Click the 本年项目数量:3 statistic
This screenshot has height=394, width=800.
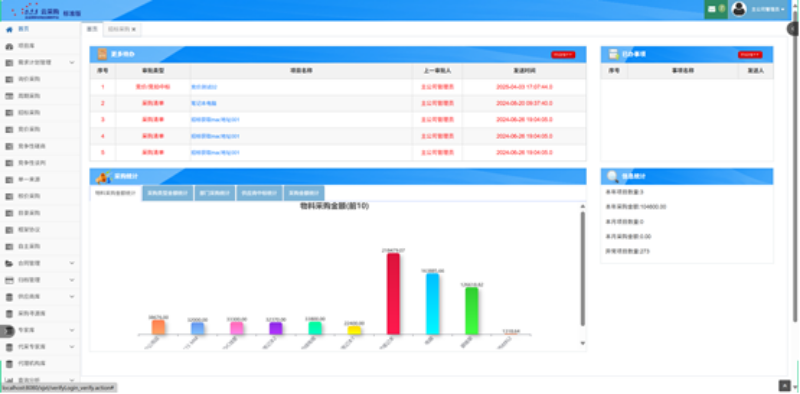[x=624, y=192]
